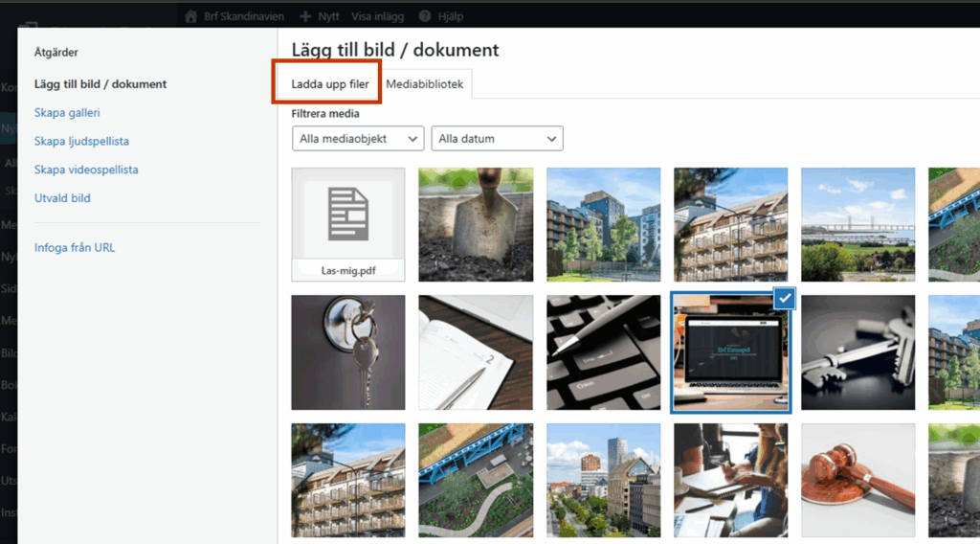Choose Skapa galleri in the sidebar
The image size is (980, 544).
pos(67,113)
